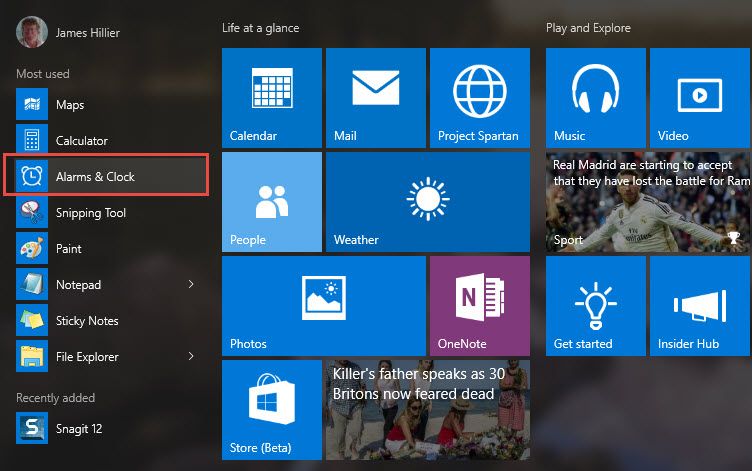Open the Maps app icon
Viewport: 752px width, 471px height.
click(32, 104)
